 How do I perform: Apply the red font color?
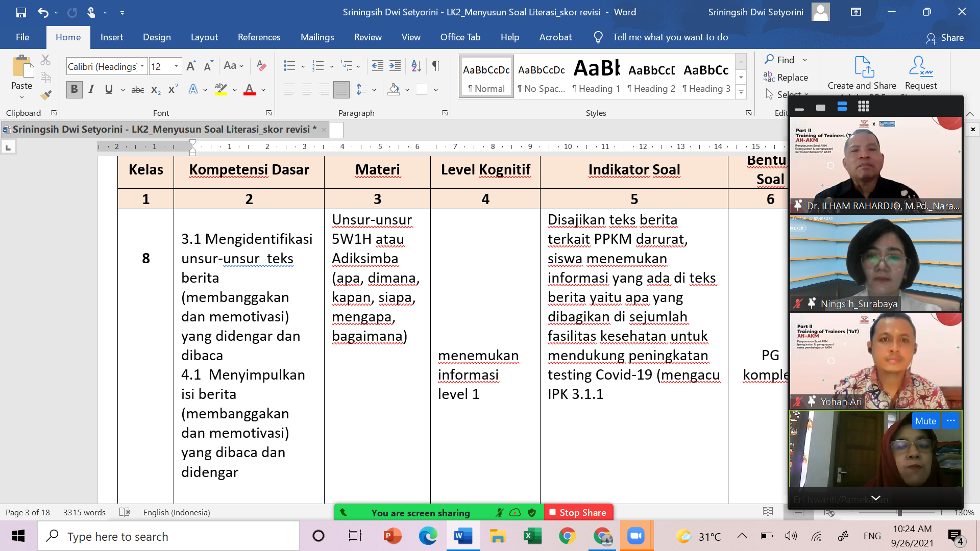click(250, 90)
